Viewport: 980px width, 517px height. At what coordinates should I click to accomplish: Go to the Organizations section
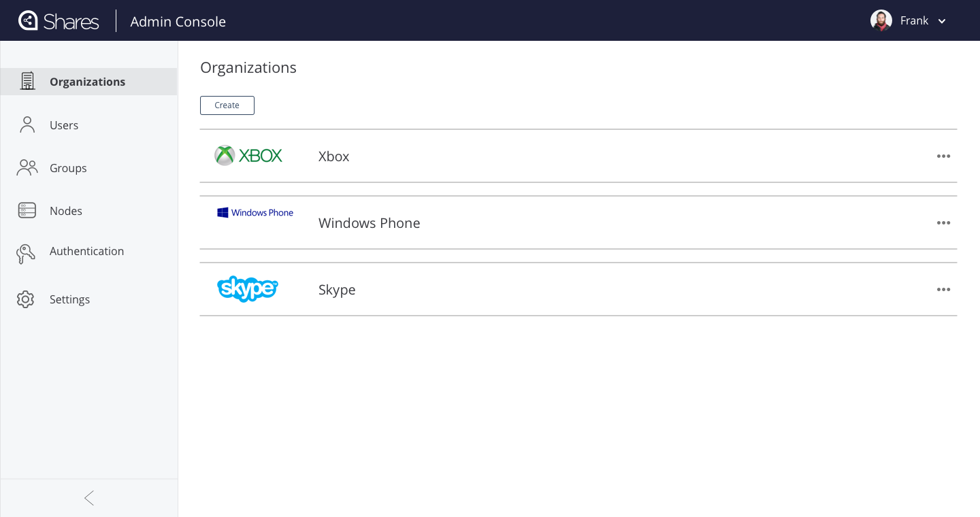88,82
